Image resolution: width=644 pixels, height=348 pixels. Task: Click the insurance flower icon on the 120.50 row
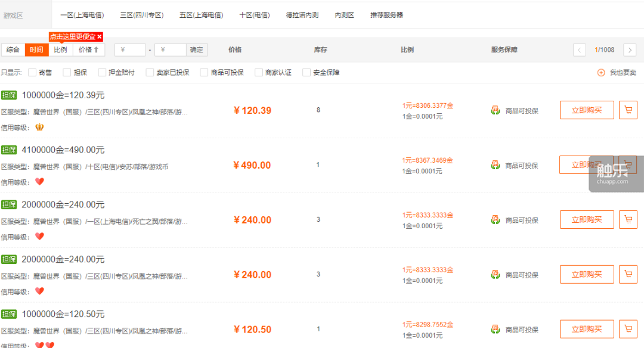496,330
